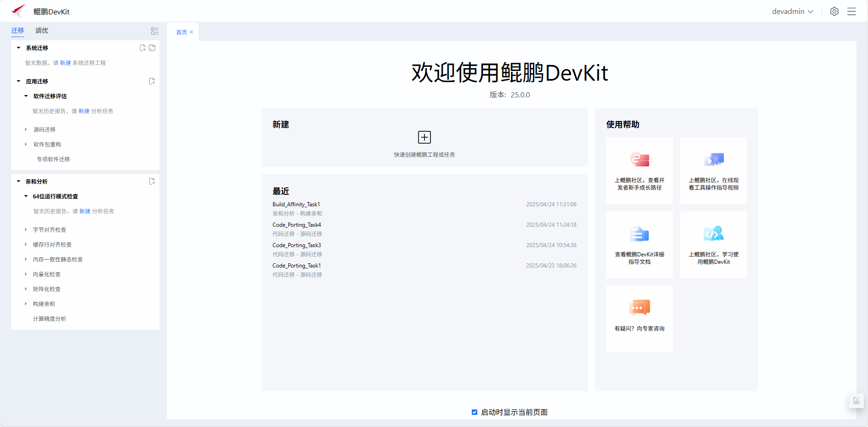Expand the 软件包重构 node
This screenshot has width=868, height=427.
[x=26, y=144]
